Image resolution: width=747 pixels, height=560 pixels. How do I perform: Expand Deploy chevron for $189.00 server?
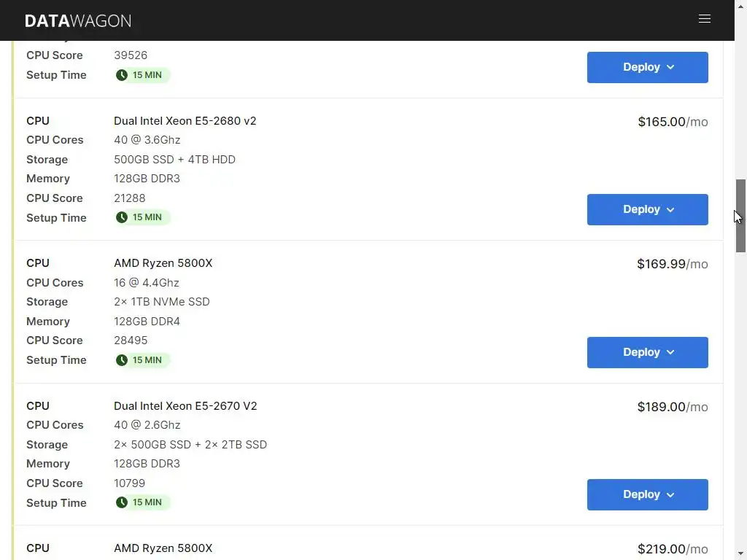point(670,495)
